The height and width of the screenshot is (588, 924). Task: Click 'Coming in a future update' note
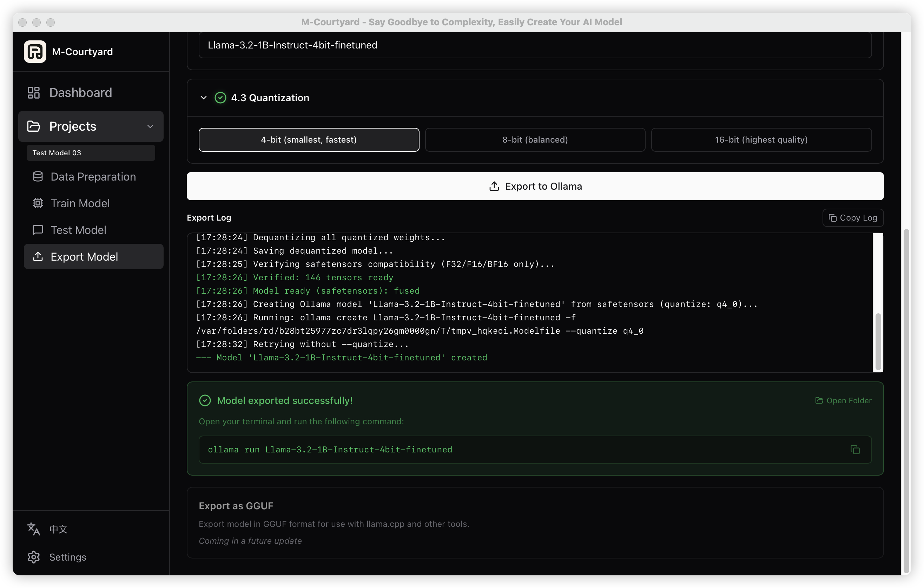[x=250, y=541]
